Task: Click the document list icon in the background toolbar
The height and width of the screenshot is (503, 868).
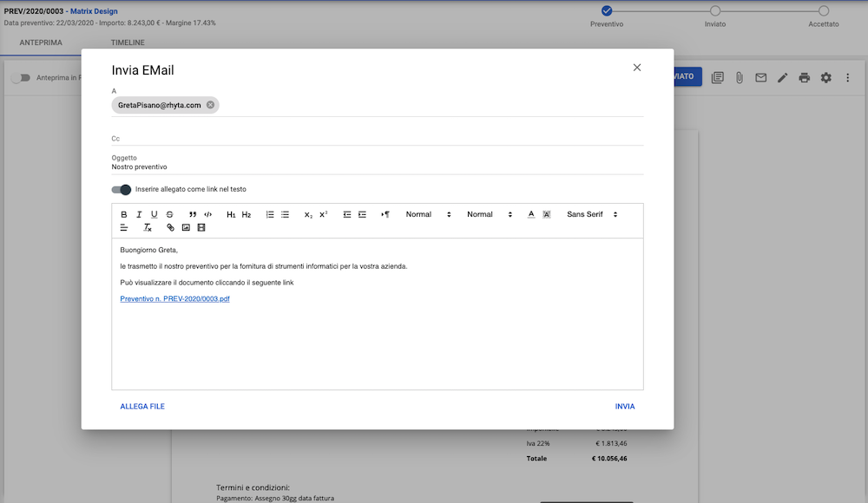Action: pyautogui.click(x=718, y=78)
